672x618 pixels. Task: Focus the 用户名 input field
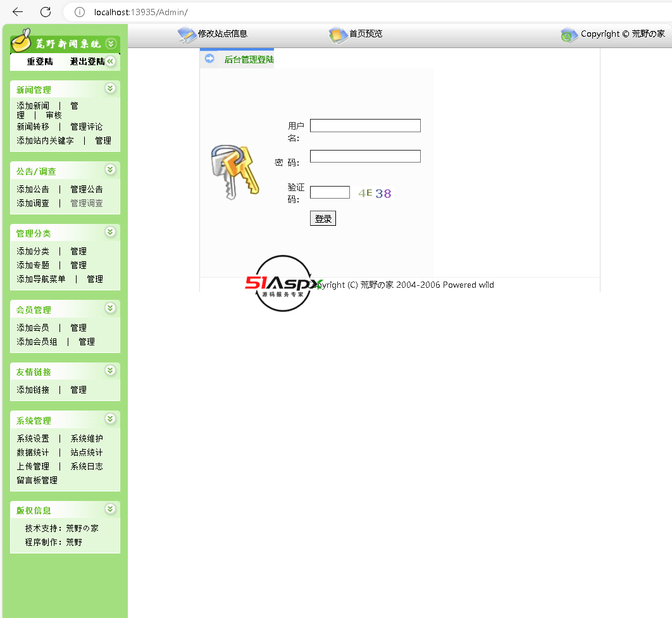pyautogui.click(x=365, y=125)
